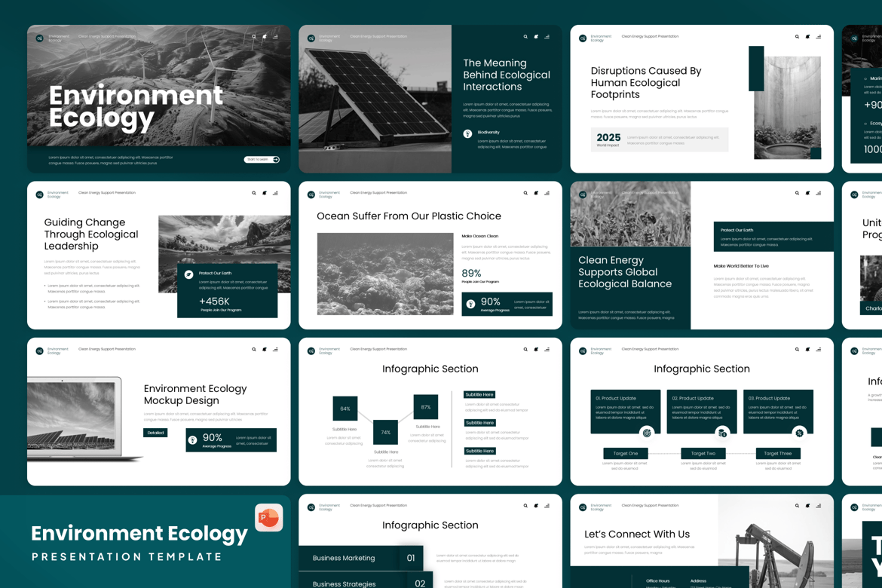Image resolution: width=882 pixels, height=588 pixels.
Task: Click the PRESENTATION TEMPLATE subtitle text
Action: pyautogui.click(x=127, y=557)
